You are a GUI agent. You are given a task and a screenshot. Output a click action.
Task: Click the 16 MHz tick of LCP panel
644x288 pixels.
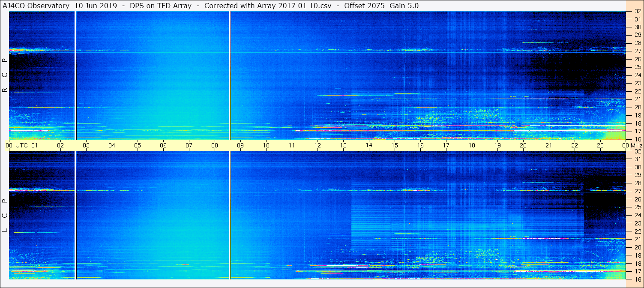637,279
